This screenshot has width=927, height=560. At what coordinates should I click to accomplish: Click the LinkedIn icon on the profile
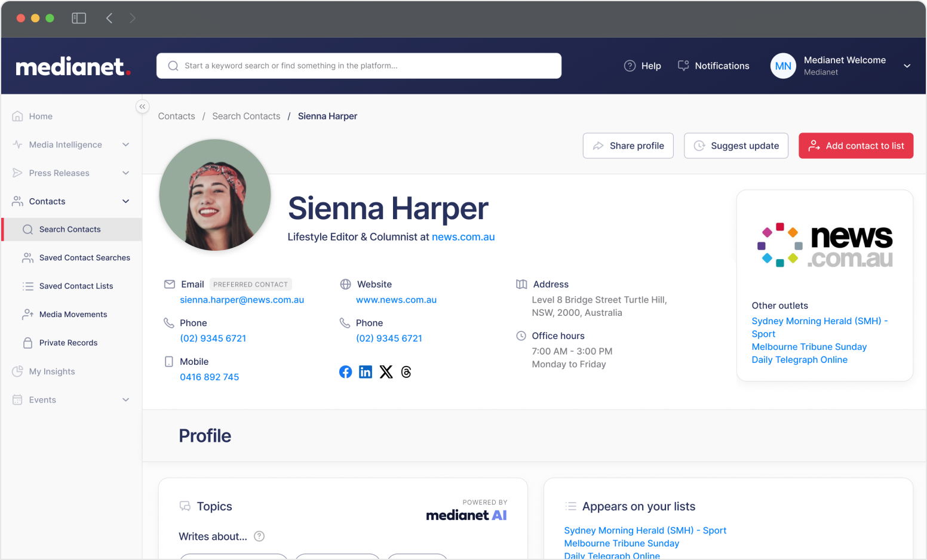pos(366,371)
